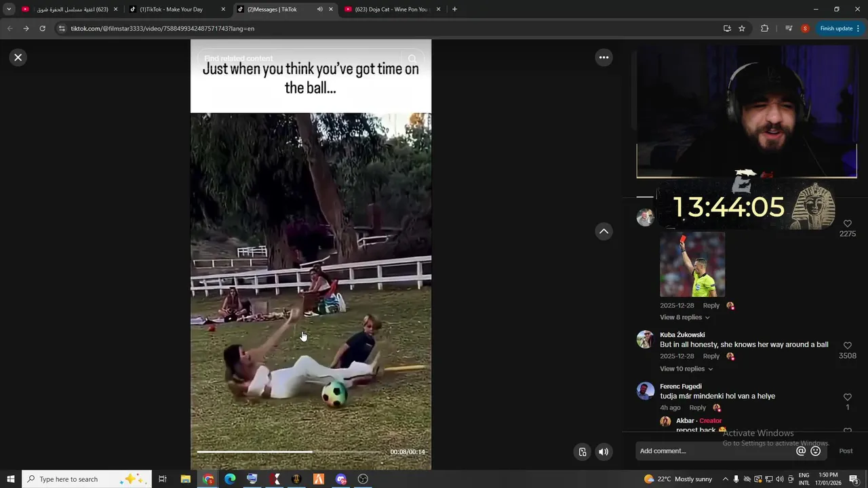Expand View 8 replies
The image size is (868, 488).
[x=684, y=317]
